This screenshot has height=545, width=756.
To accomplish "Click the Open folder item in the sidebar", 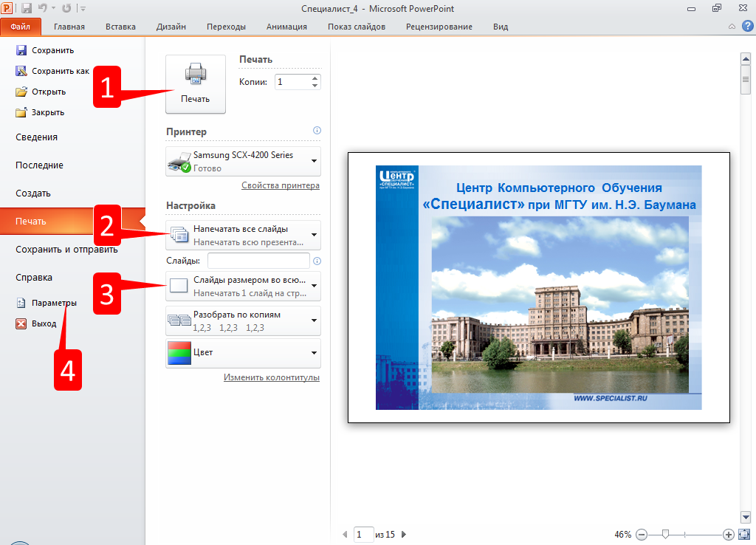I will pyautogui.click(x=48, y=92).
